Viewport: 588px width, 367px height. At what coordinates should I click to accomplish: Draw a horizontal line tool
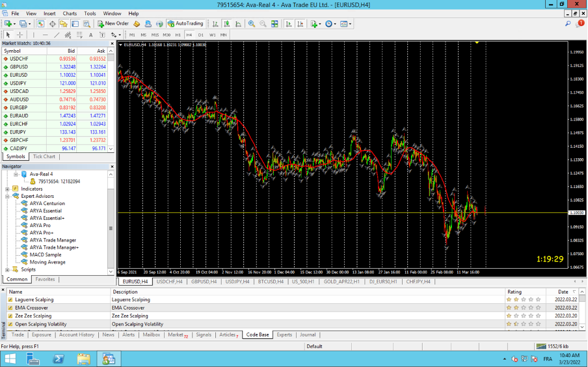(x=45, y=35)
